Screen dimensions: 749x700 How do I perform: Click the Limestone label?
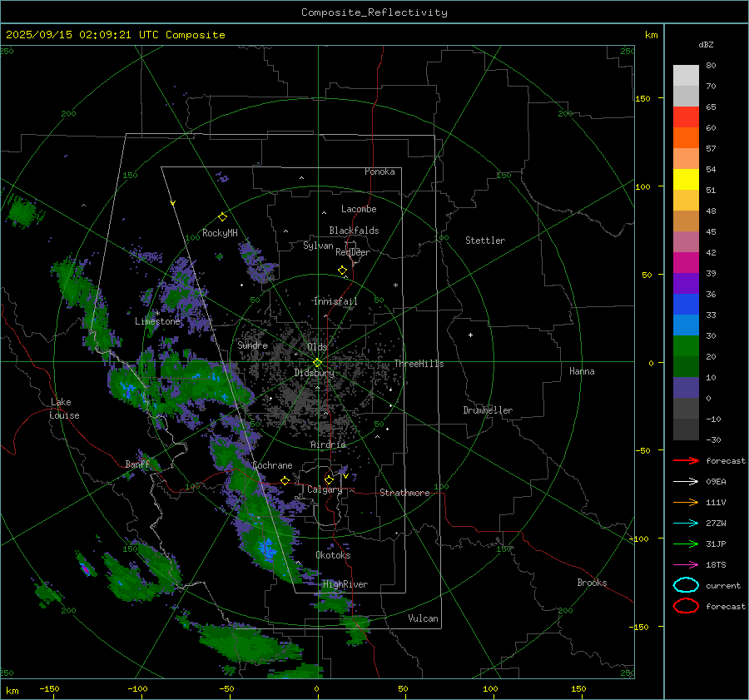[157, 321]
